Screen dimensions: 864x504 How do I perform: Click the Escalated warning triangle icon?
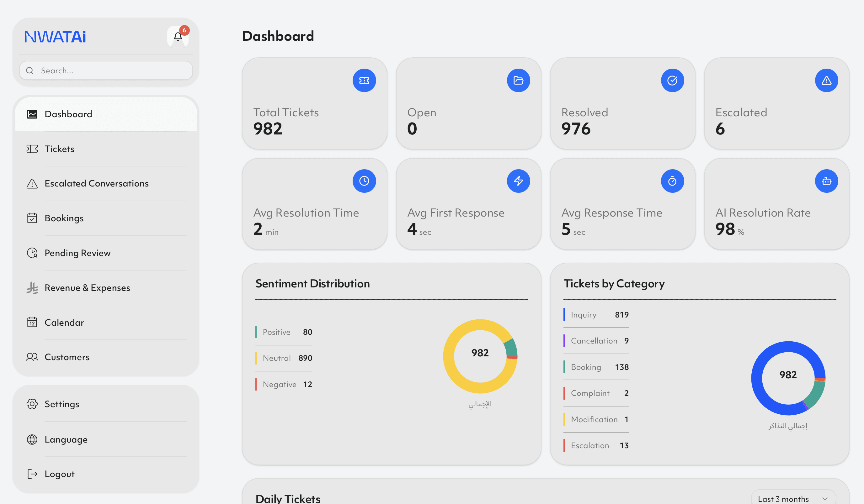click(x=826, y=81)
